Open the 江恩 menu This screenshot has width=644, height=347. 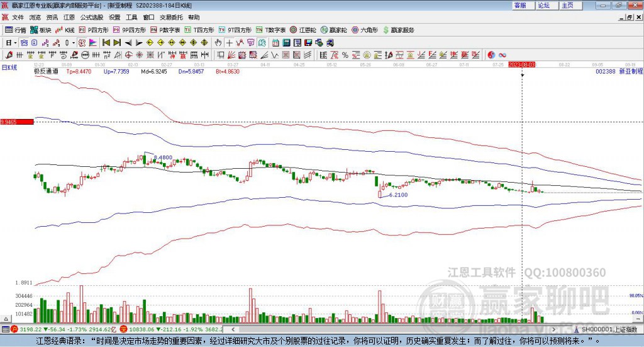pos(69,17)
